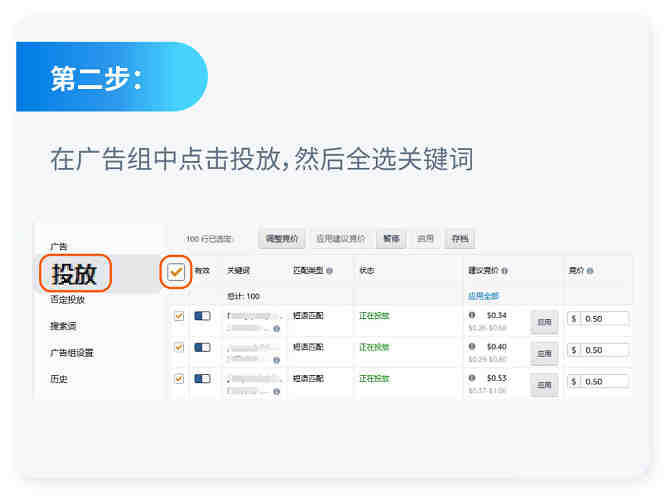This screenshot has width=671, height=500.
Task: Click info icon next to $0.34 suggested bid
Action: [x=472, y=316]
